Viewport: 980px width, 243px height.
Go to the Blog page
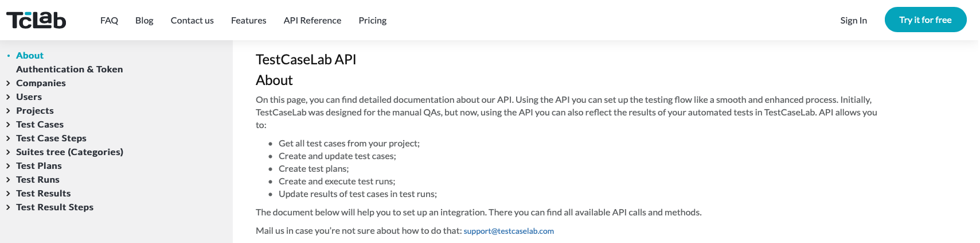click(145, 20)
